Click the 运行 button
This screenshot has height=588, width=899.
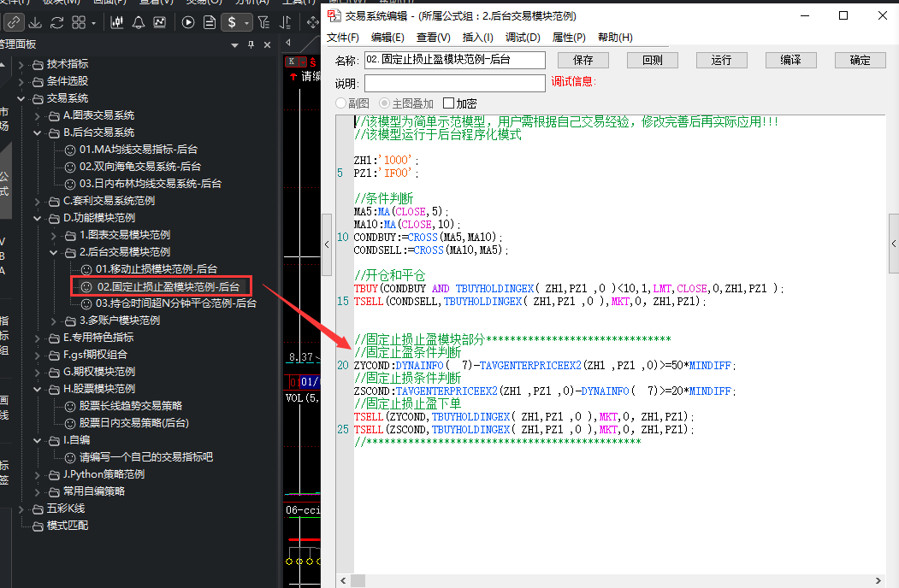point(722,60)
